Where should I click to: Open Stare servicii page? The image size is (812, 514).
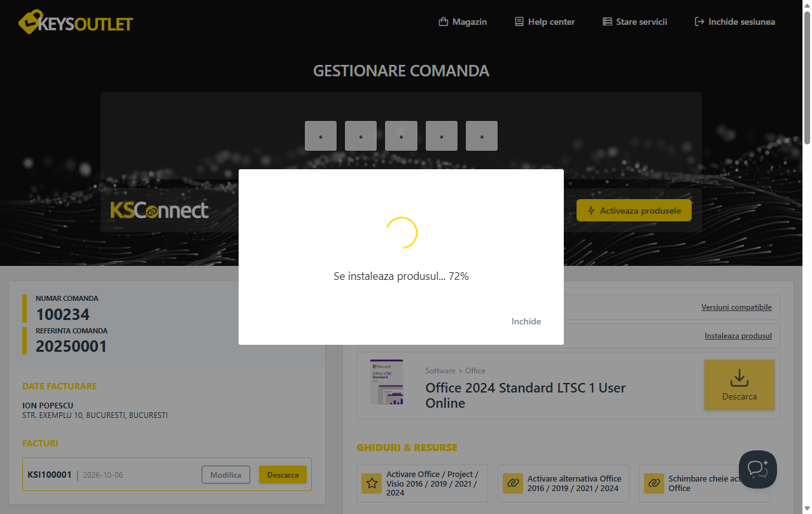click(x=634, y=22)
